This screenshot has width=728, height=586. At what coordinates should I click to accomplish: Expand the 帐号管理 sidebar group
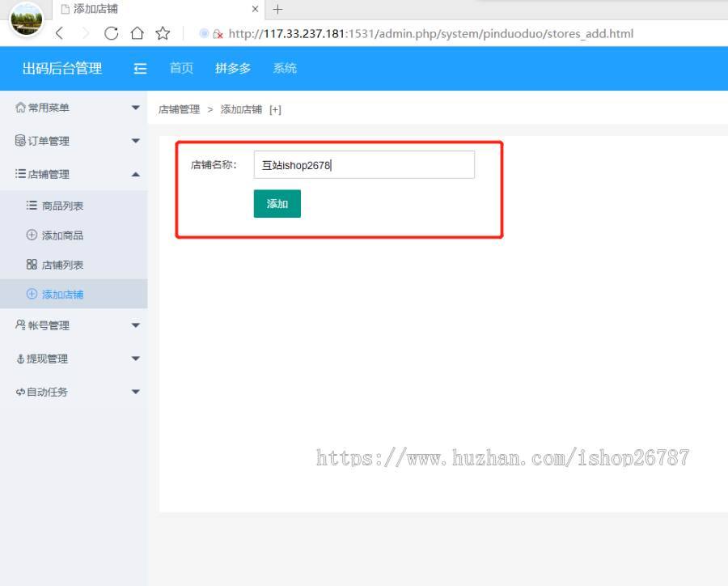(74, 325)
